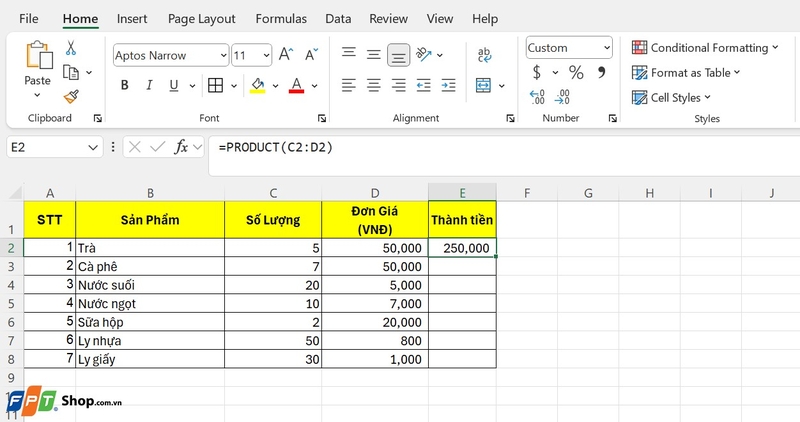Select column E header
800x422 pixels.
(x=462, y=193)
